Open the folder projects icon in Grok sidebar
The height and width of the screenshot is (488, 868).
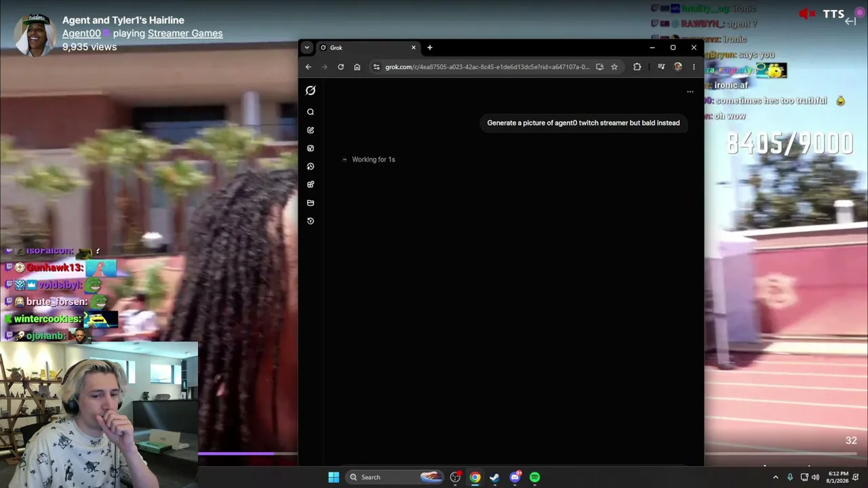click(311, 203)
